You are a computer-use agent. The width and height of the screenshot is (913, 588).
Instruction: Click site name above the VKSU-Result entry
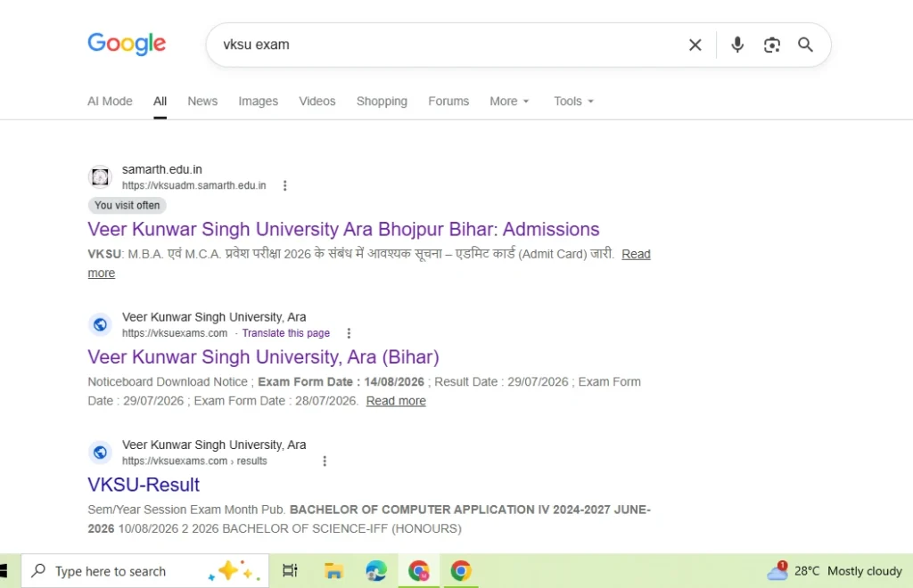click(214, 445)
